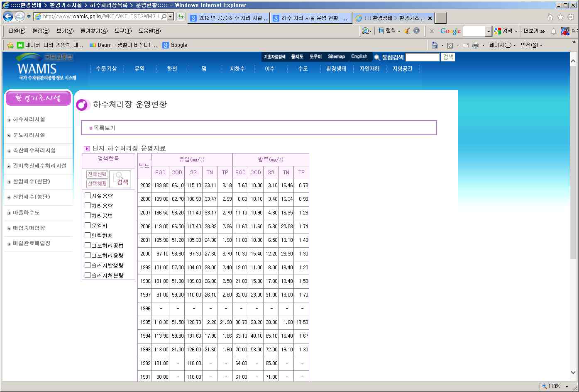Screen dimensions: 579x392
Task: Switch the site language to English
Action: [359, 56]
